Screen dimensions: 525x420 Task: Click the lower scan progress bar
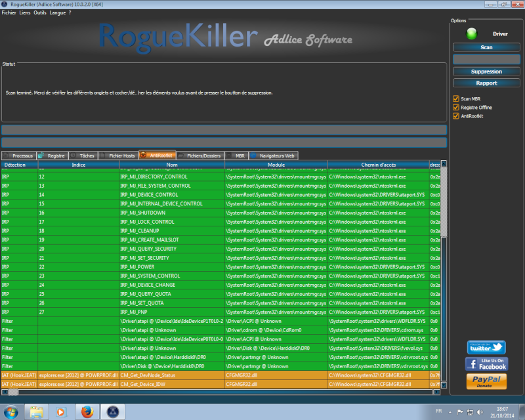(x=224, y=142)
